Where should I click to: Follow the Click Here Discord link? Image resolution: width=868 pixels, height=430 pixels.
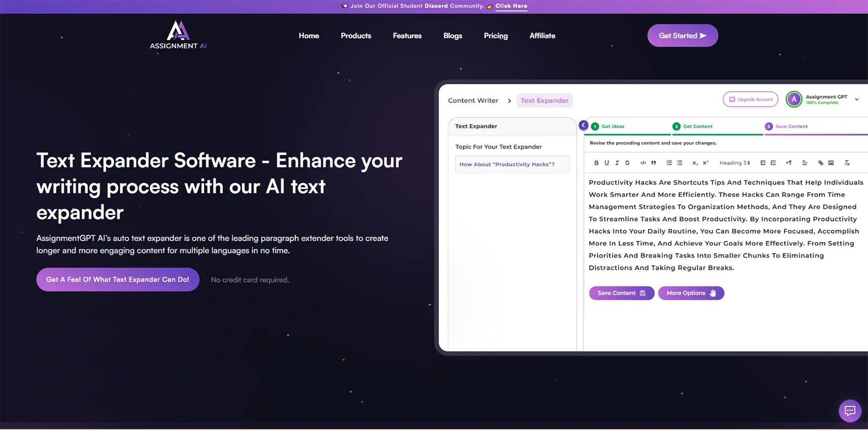[x=511, y=6]
